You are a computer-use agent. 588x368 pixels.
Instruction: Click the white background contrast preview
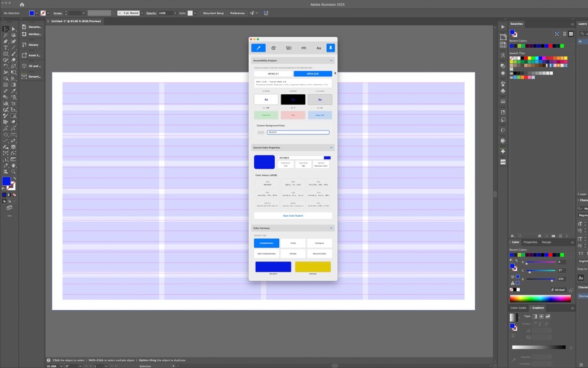pyautogui.click(x=266, y=100)
